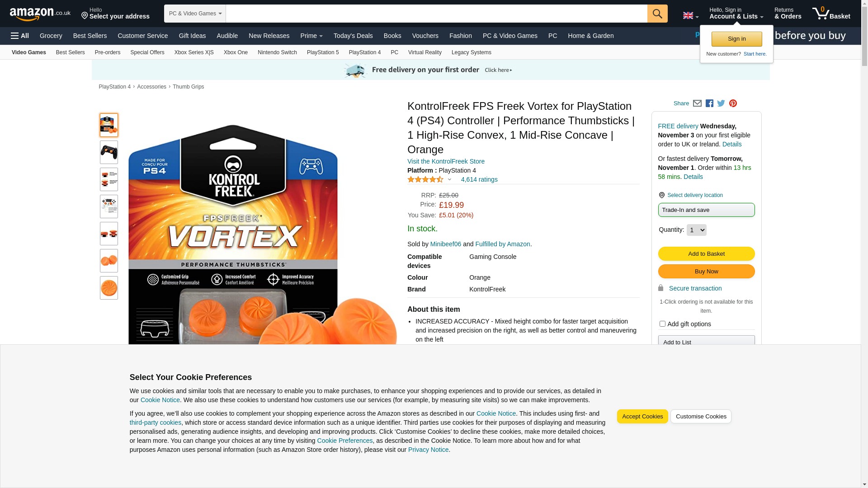Click the Add to Basket button
Image resolution: width=868 pixels, height=488 pixels.
(x=706, y=254)
